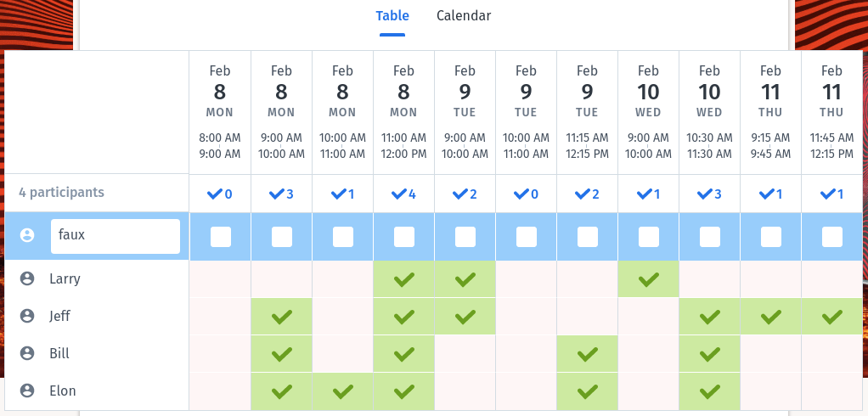This screenshot has height=416, width=868.
Task: Toggle the Feb 9 10:00 AM checkbox
Action: point(527,237)
